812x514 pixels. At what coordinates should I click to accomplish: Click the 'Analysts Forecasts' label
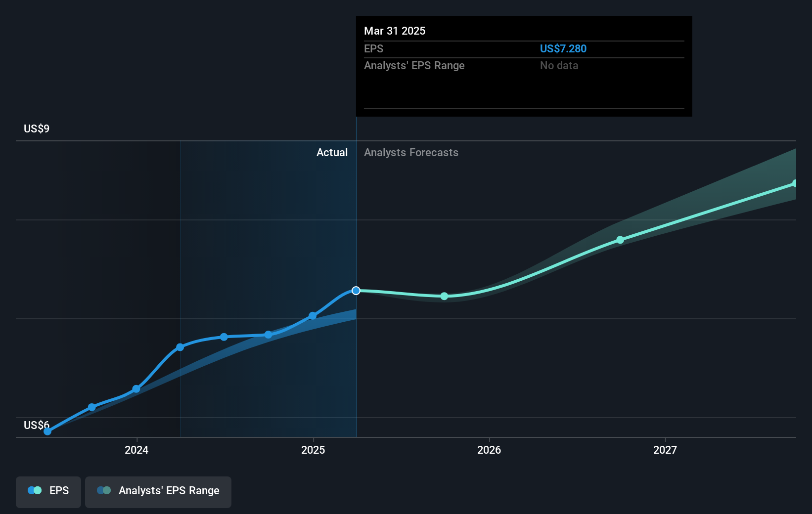coord(411,152)
